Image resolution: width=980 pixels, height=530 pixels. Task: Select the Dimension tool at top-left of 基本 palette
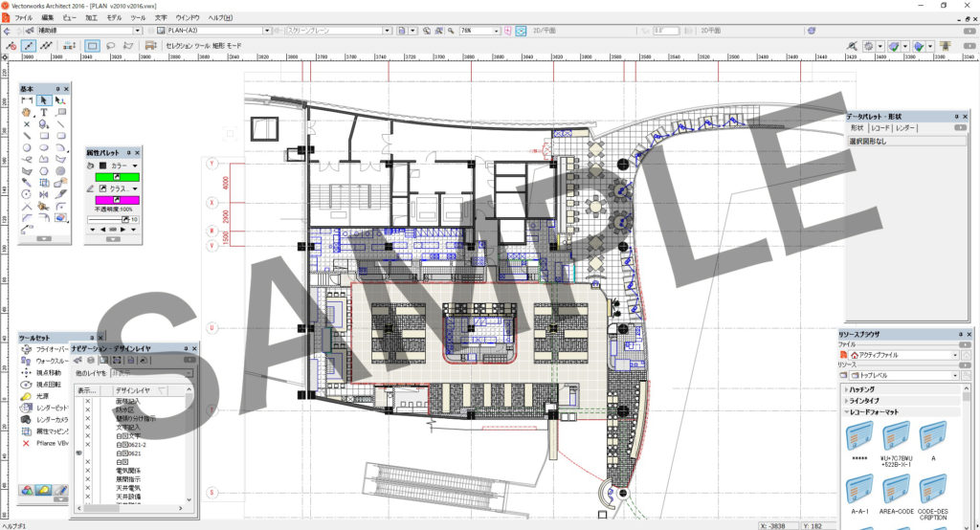point(26,100)
